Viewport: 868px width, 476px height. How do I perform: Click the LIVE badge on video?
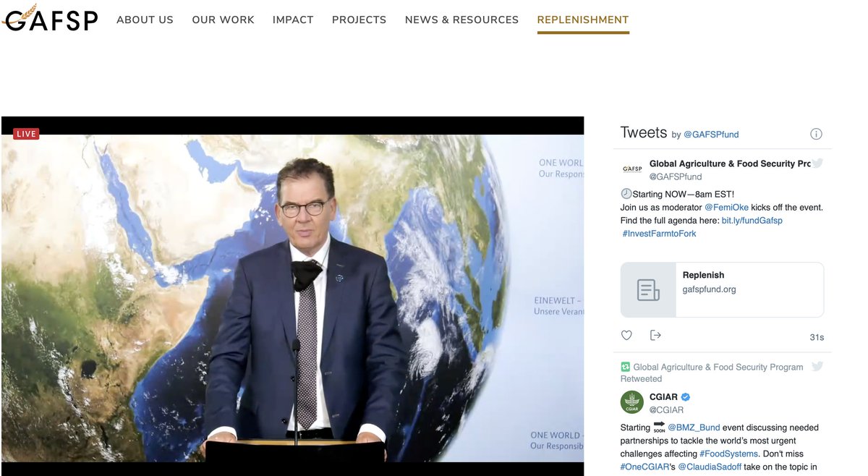coord(26,134)
